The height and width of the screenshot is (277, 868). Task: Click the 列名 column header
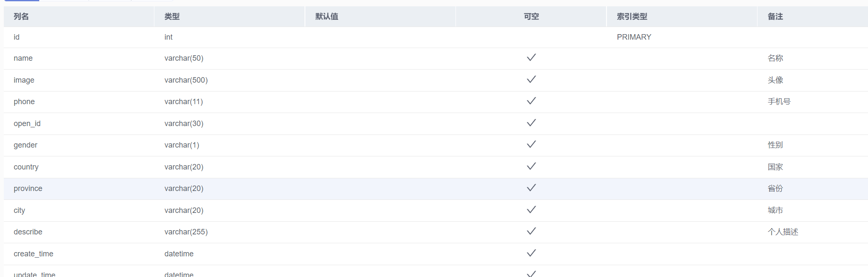click(21, 16)
